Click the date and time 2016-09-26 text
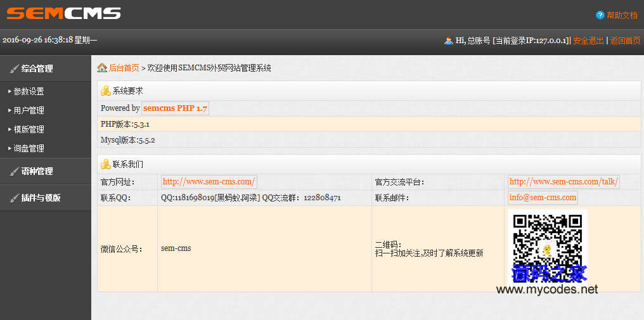 [x=49, y=40]
